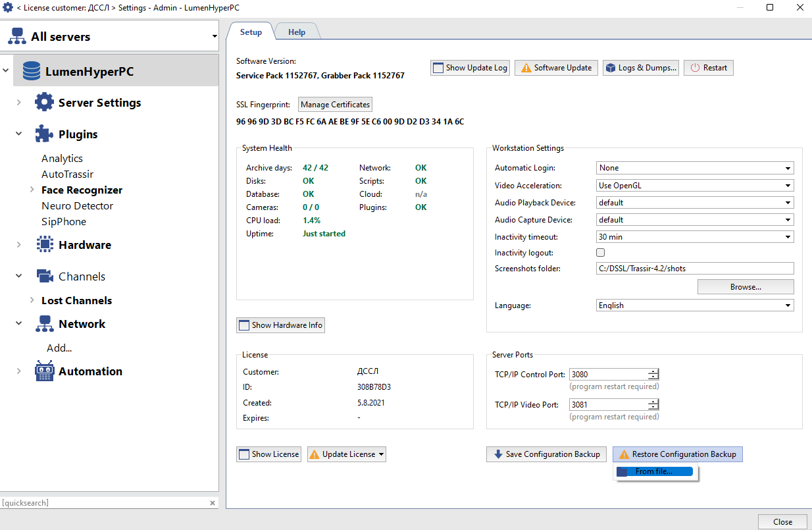Click the Hardware chip icon
The image size is (812, 530).
[x=44, y=245]
